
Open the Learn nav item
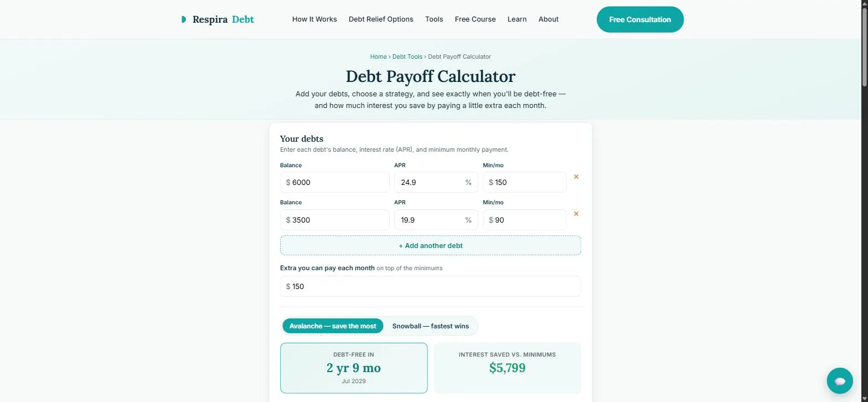pyautogui.click(x=517, y=19)
